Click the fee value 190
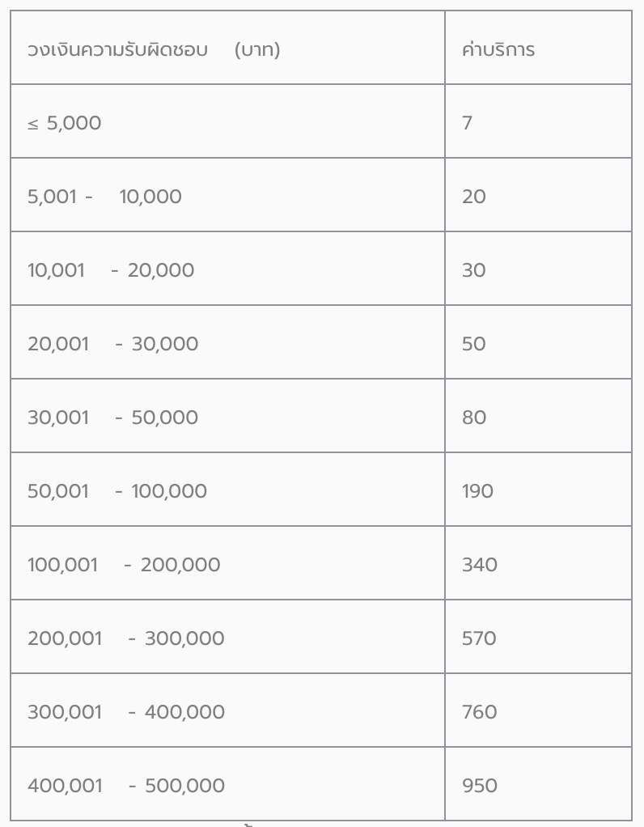This screenshot has width=644, height=827. pos(477,491)
